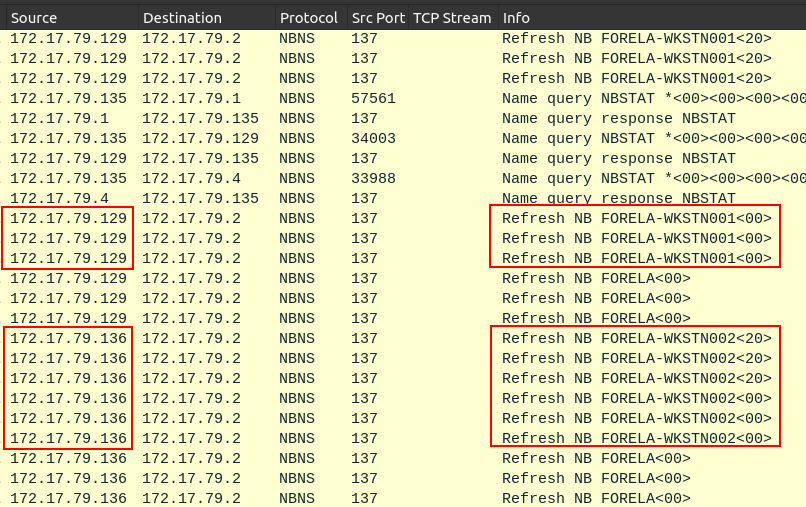This screenshot has height=507, width=806.
Task: Select the first Refresh NB FORELA-WKSTN002<20> packet
Action: (636, 338)
